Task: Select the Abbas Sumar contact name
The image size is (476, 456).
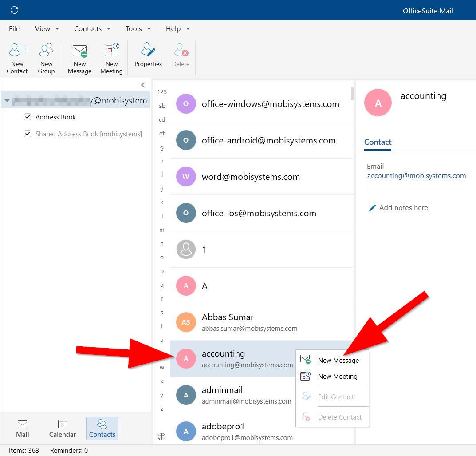Action: click(x=228, y=317)
